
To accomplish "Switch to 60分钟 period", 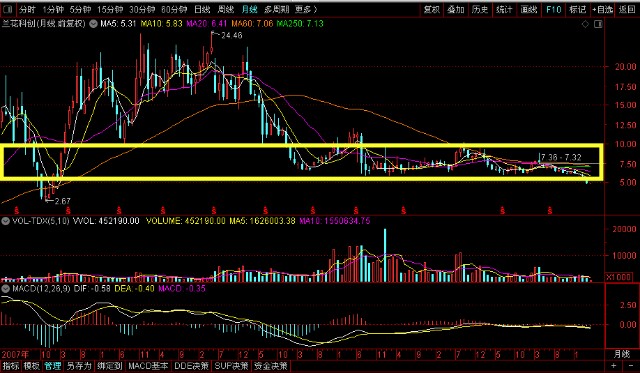I will (174, 9).
